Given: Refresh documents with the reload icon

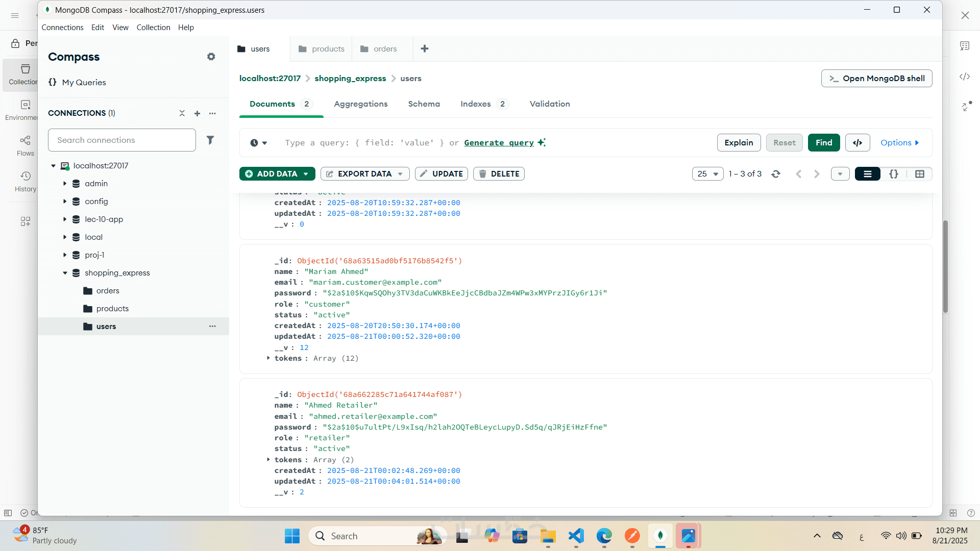Looking at the screenshot, I should coord(776,174).
